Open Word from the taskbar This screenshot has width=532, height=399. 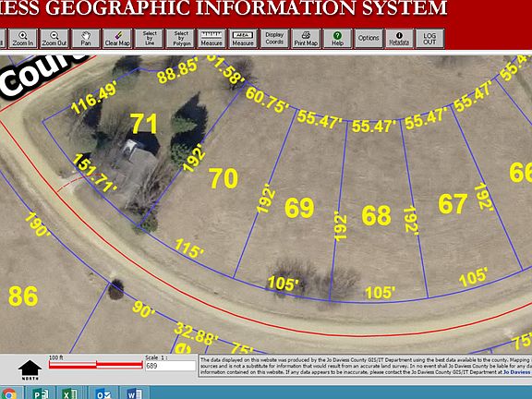pos(134,393)
